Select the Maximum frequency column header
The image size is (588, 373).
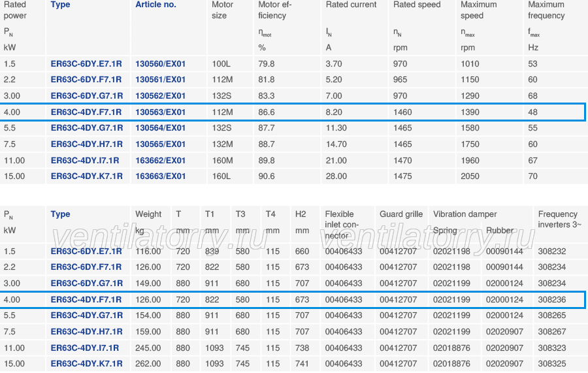point(546,10)
